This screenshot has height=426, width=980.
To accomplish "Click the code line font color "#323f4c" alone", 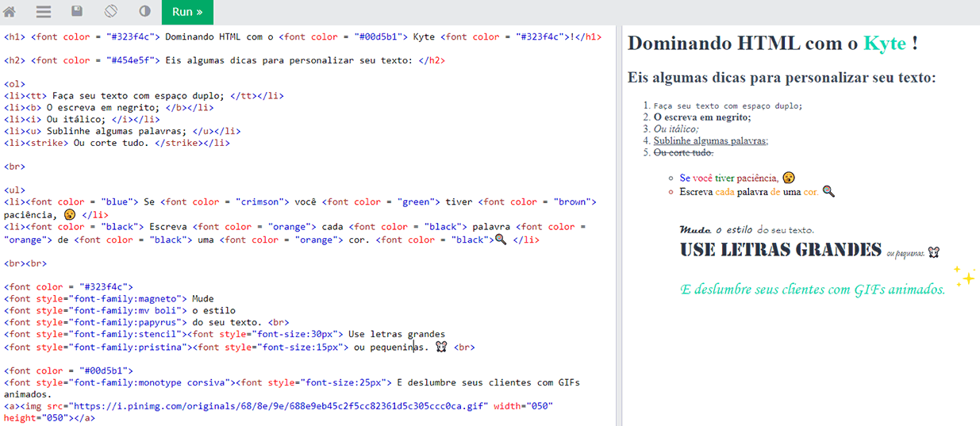I will pyautogui.click(x=68, y=287).
